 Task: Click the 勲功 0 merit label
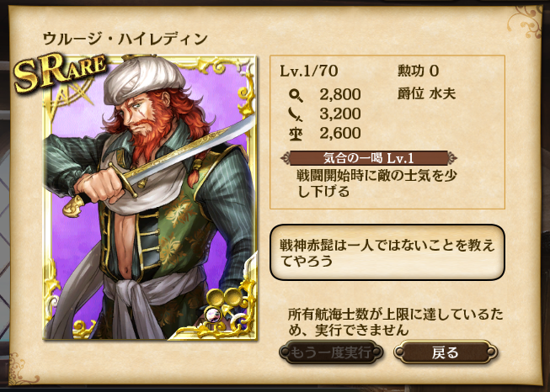tap(418, 72)
